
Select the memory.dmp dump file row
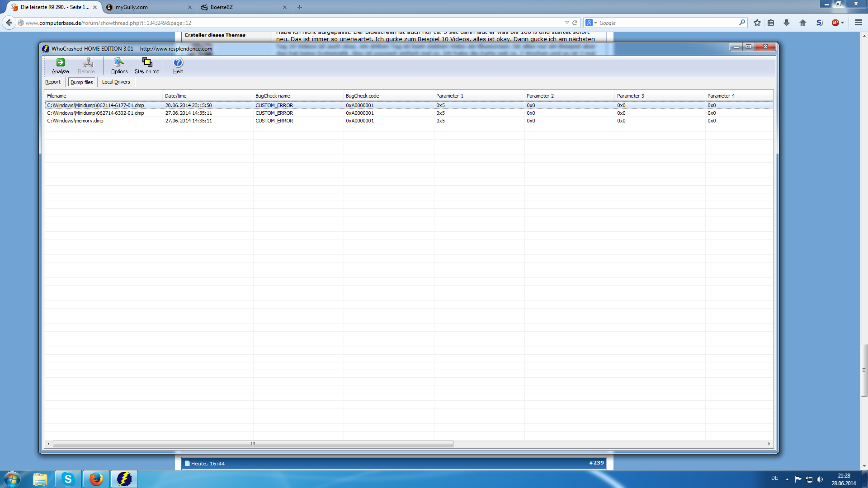[75, 121]
